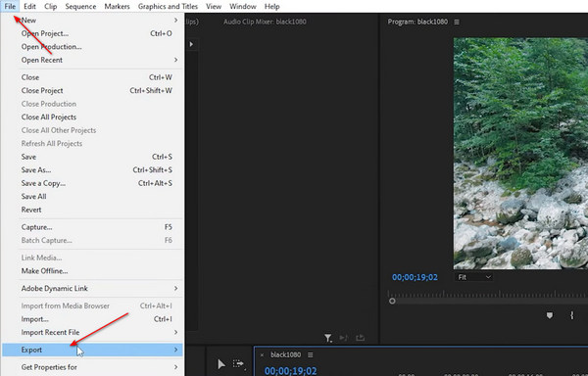
Task: Open the Sequence menu
Action: tap(80, 7)
